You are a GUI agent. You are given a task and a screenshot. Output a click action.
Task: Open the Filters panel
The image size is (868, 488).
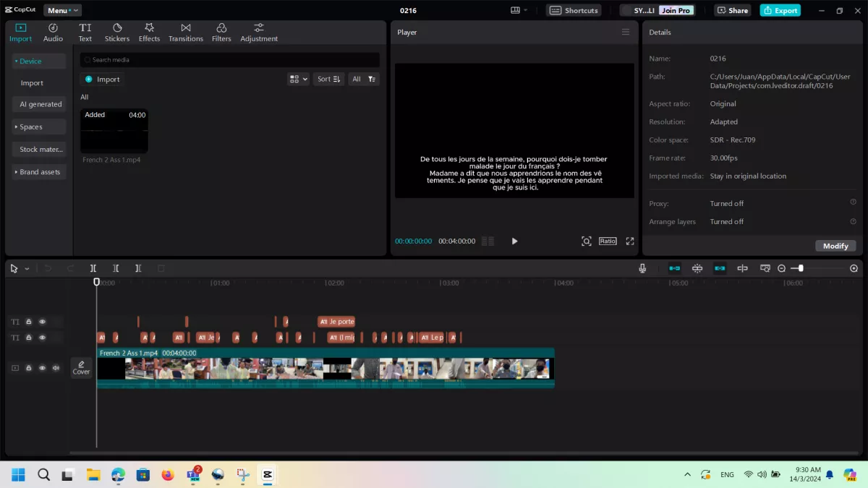point(221,31)
